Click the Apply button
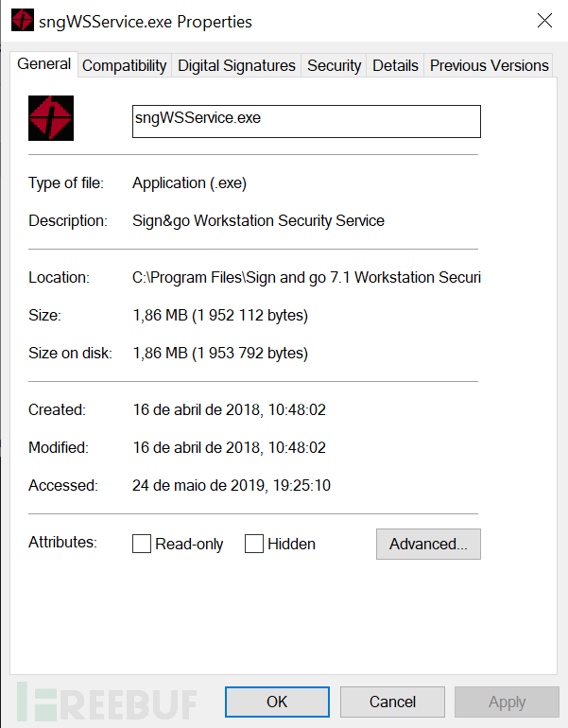 click(x=507, y=702)
